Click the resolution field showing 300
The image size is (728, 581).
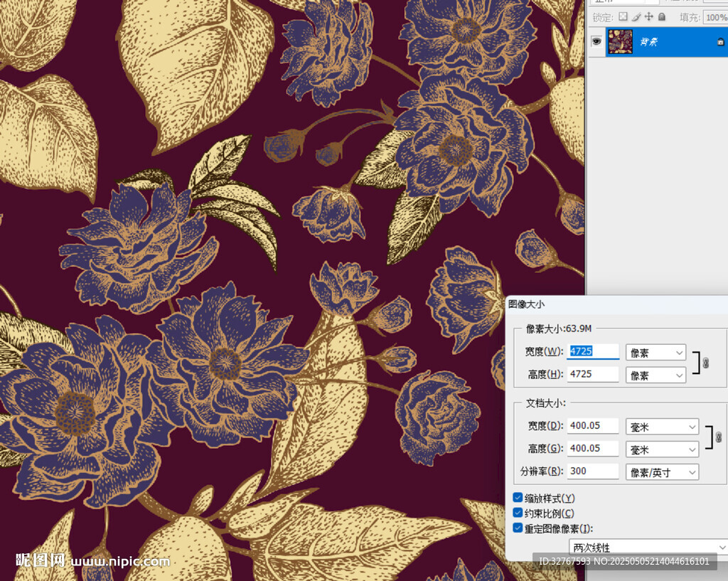[x=592, y=471]
